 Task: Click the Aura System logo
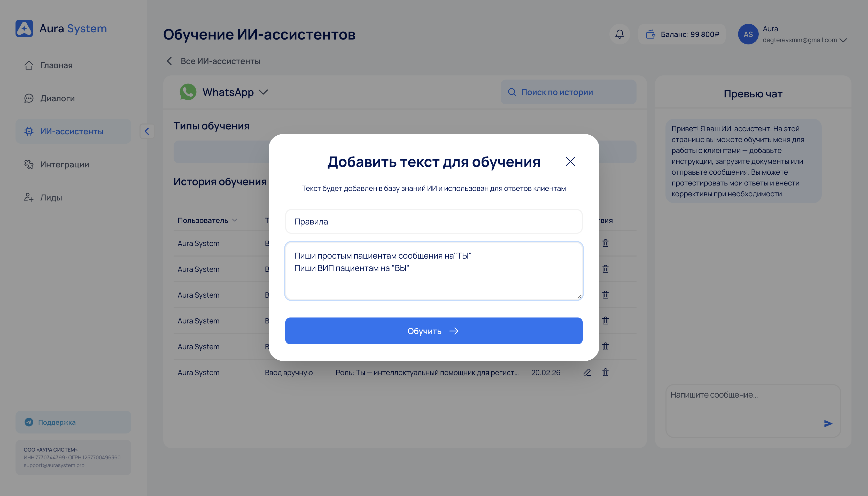[25, 28]
